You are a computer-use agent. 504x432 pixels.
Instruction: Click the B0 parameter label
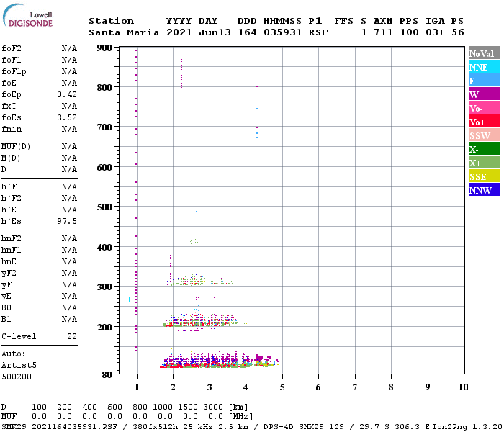pyautogui.click(x=6, y=307)
